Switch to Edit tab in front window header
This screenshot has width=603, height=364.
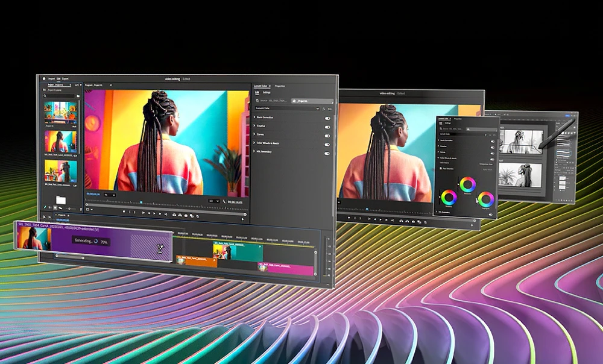click(x=58, y=79)
